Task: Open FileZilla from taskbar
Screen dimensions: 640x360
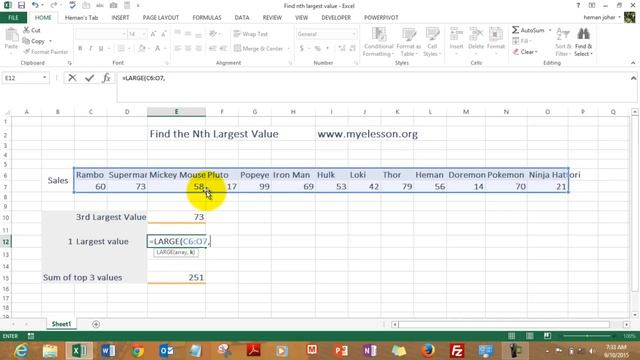Action: click(x=457, y=351)
